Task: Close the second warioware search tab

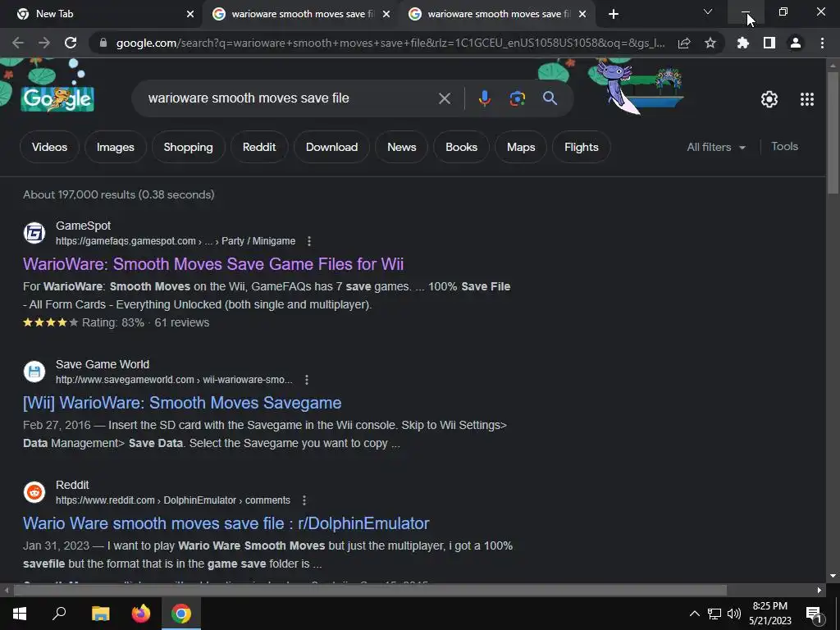Action: [x=386, y=14]
